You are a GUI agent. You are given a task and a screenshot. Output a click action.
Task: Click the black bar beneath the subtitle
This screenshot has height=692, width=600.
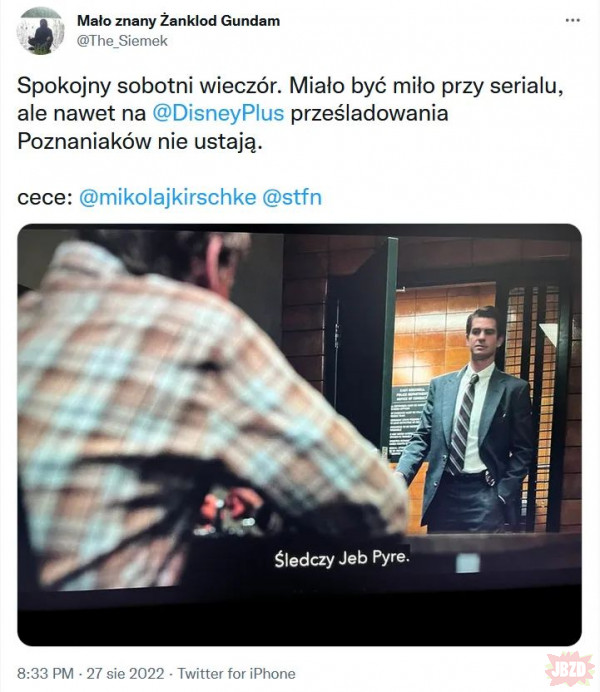pos(300,618)
